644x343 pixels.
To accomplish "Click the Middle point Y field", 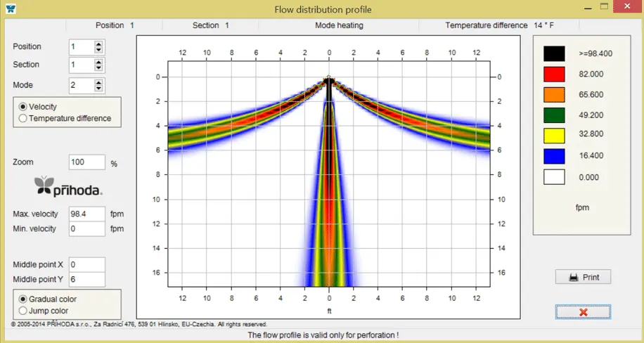I will [87, 279].
